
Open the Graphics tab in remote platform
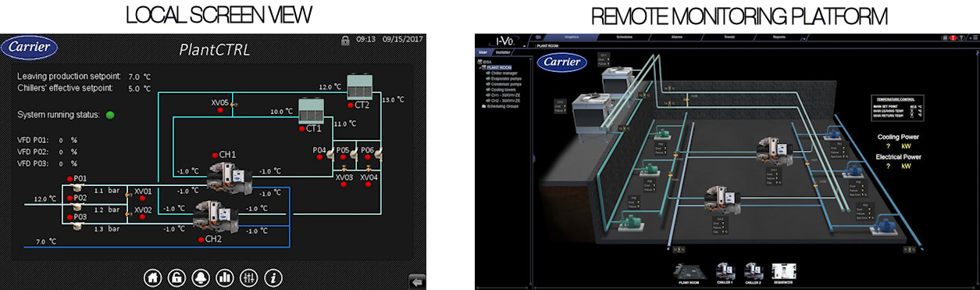tap(572, 37)
